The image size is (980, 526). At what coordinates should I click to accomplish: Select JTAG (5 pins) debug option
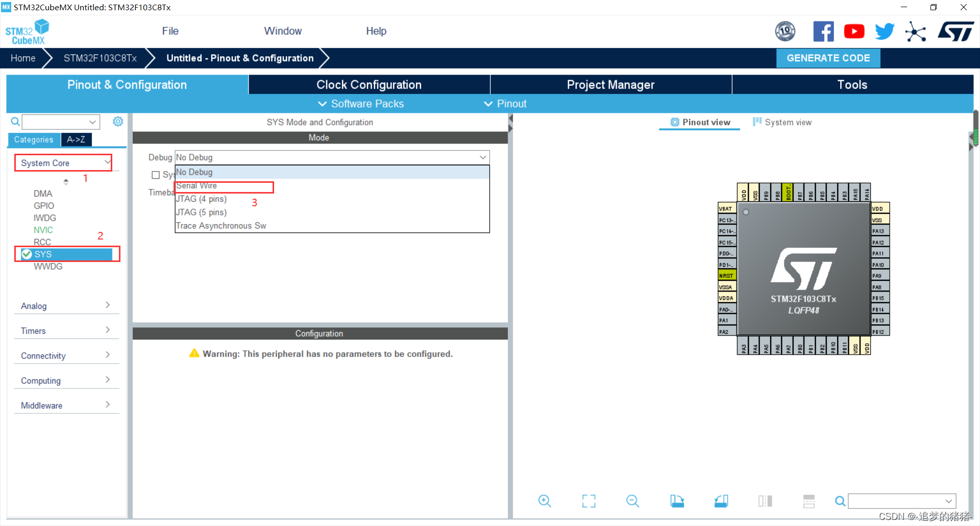[x=332, y=212]
